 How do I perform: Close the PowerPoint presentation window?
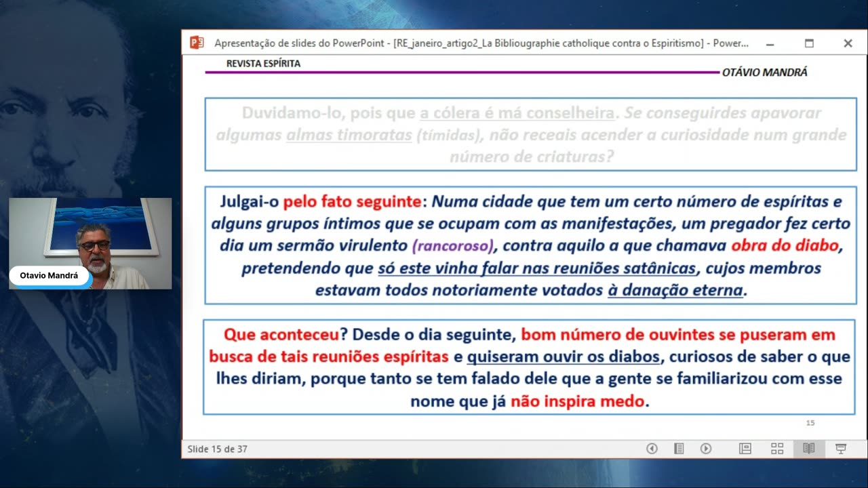click(x=848, y=43)
